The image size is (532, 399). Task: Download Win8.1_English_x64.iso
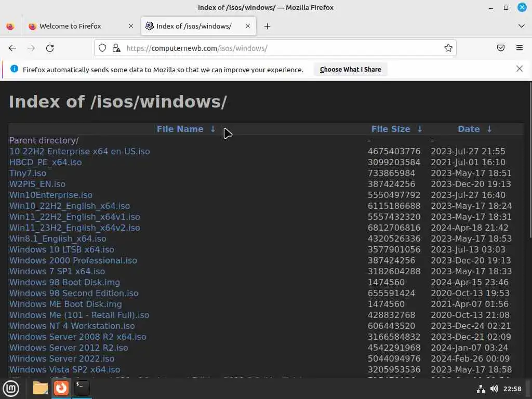(58, 238)
